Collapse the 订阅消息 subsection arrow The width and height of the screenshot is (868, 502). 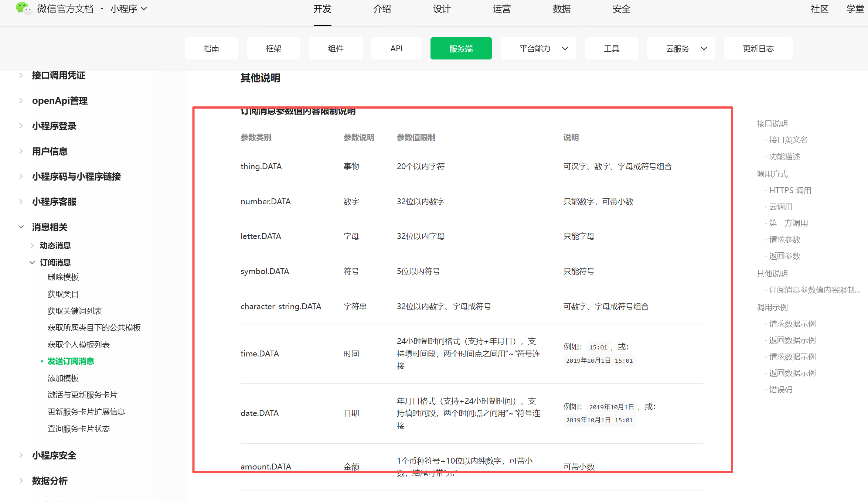[32, 262]
